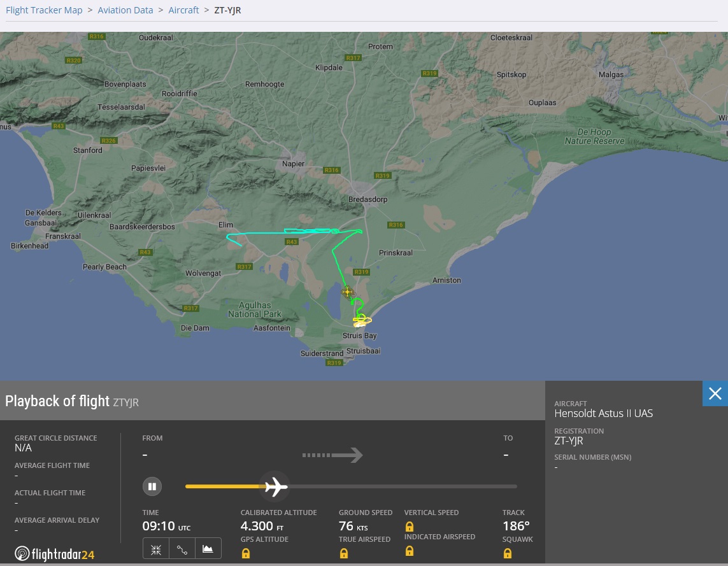Viewport: 728px width, 566px height.
Task: Click the Flightradar24 logo
Action: pyautogui.click(x=54, y=554)
